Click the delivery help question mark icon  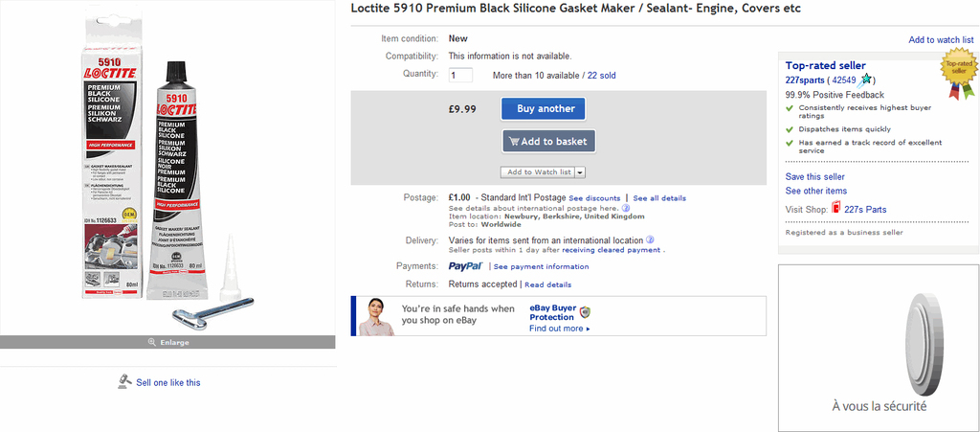[650, 239]
